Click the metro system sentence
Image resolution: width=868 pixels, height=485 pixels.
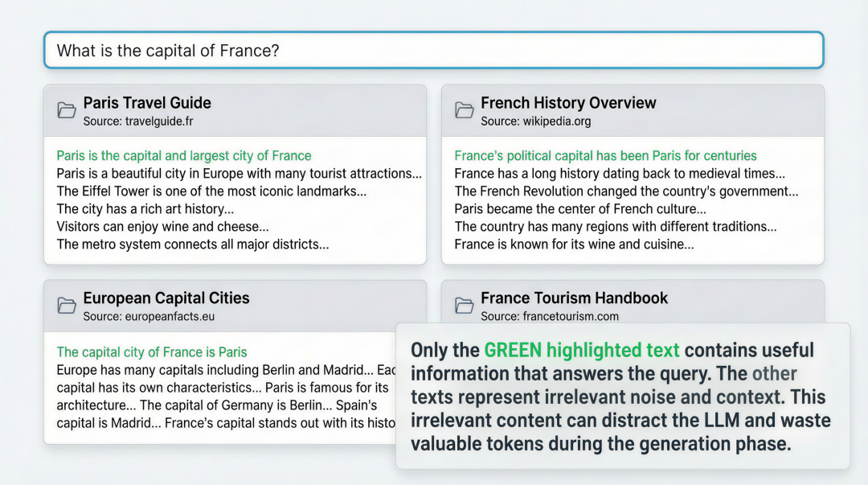click(193, 245)
